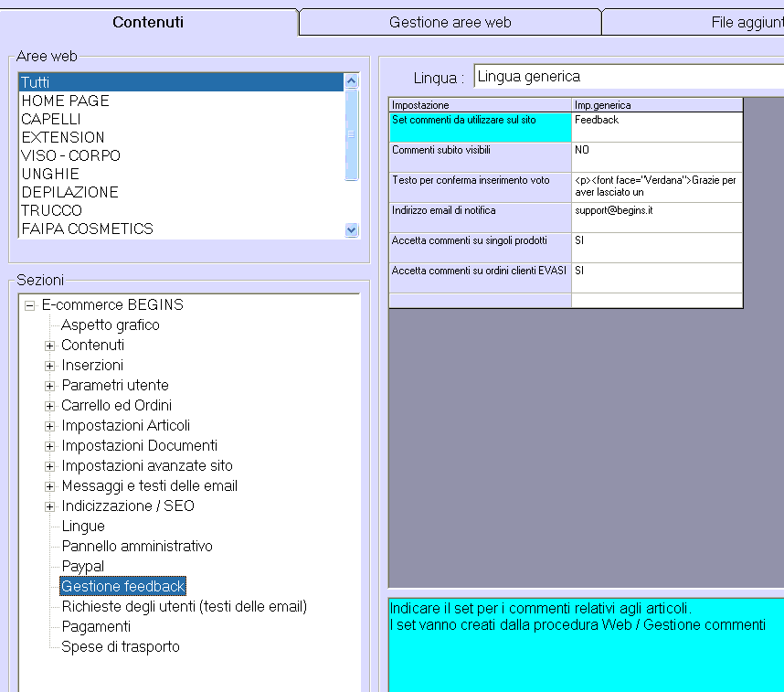
Task: Expand Impostazioni avanzate sito node
Action: pyautogui.click(x=49, y=466)
